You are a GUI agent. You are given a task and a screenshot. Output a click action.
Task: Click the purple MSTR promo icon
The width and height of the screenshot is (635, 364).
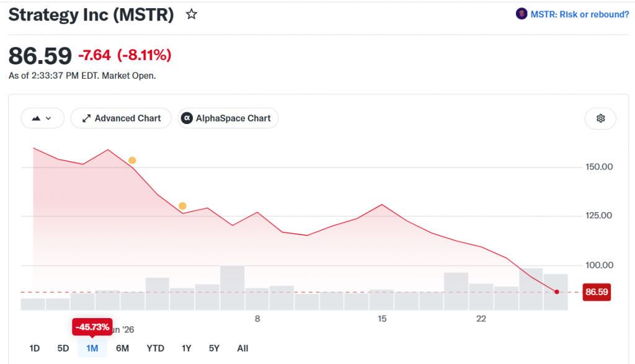[521, 14]
